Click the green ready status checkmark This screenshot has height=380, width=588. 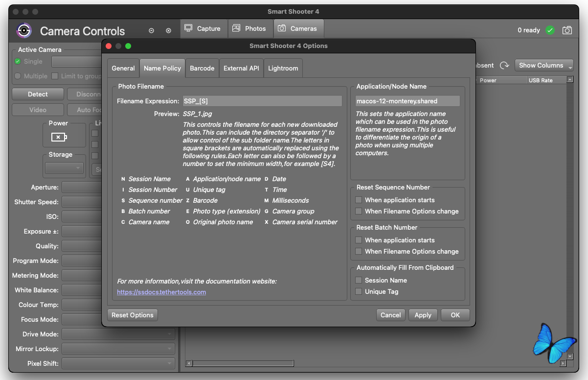pyautogui.click(x=550, y=30)
